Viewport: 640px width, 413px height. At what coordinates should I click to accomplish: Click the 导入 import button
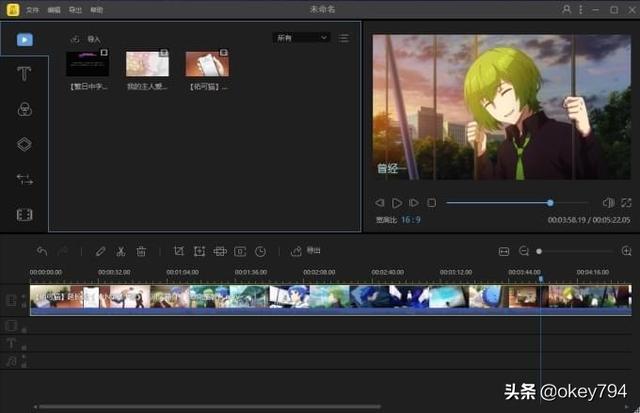(94, 39)
